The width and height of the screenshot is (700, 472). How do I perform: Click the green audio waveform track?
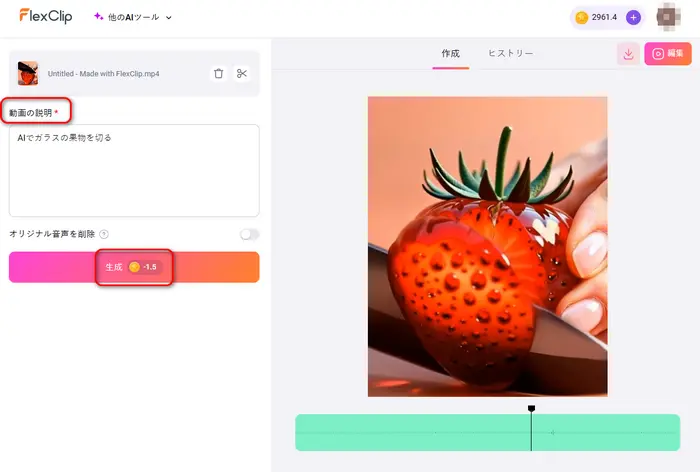(488, 432)
